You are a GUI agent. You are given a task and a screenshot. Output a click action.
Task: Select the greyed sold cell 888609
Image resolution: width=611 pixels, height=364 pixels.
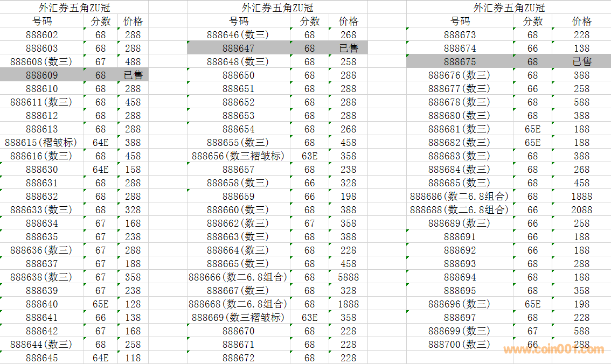(41, 75)
